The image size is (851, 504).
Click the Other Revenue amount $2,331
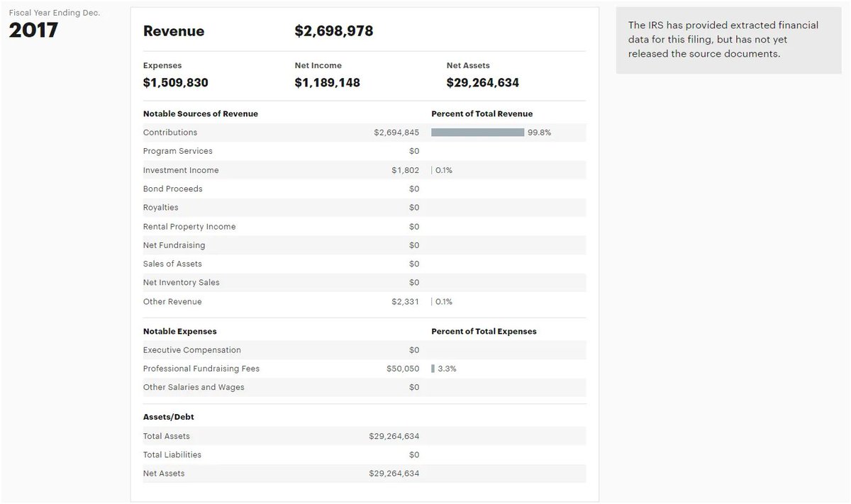click(405, 302)
